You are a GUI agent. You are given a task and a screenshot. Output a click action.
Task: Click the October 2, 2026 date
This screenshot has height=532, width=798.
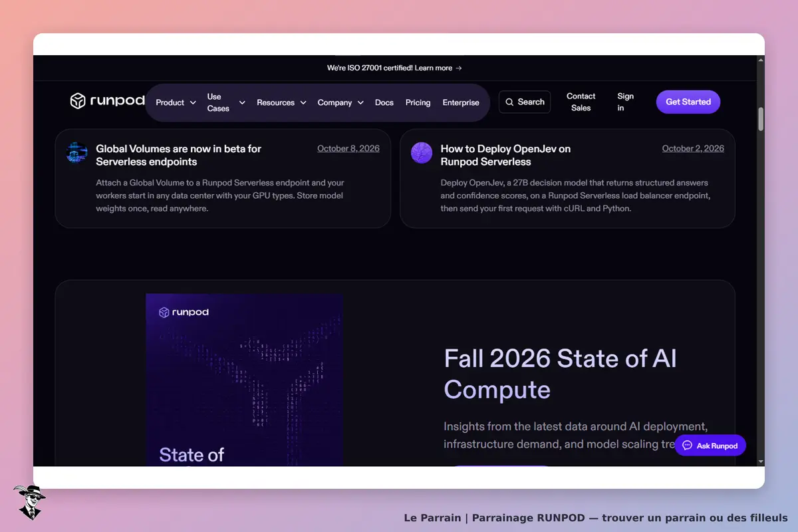(693, 148)
